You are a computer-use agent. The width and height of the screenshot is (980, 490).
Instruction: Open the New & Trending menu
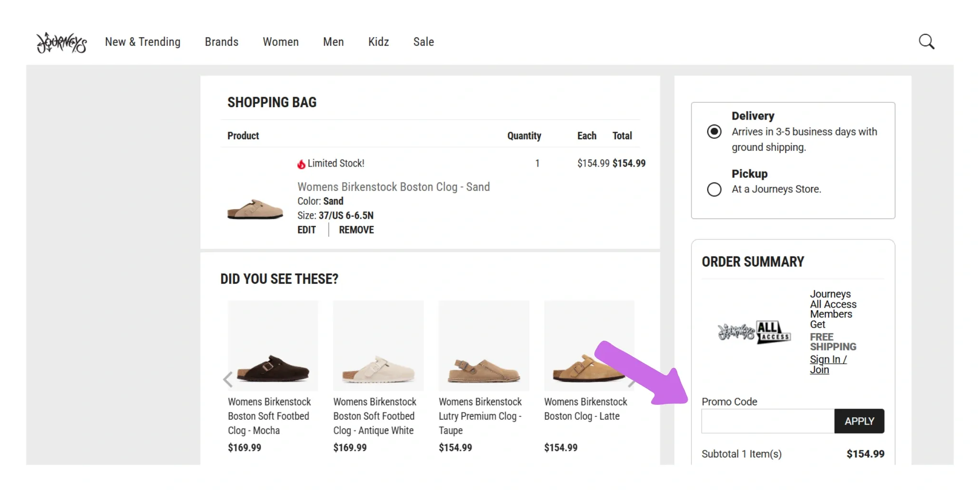pos(143,42)
